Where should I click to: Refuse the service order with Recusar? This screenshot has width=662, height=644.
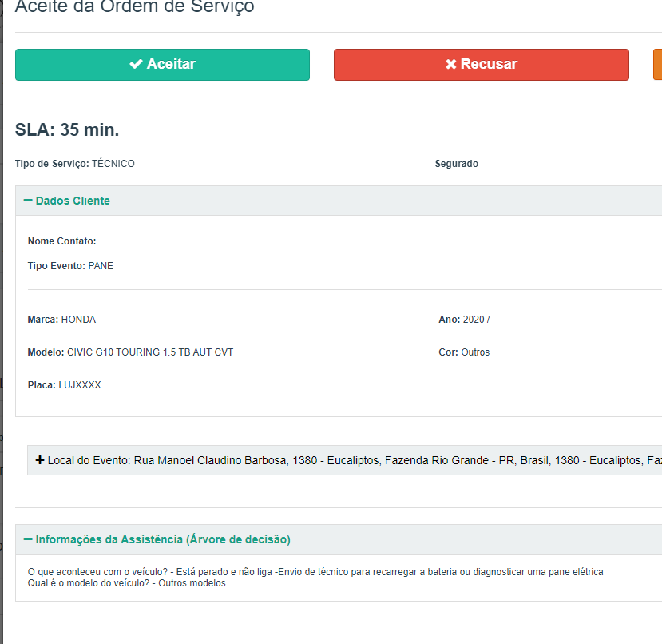481,64
